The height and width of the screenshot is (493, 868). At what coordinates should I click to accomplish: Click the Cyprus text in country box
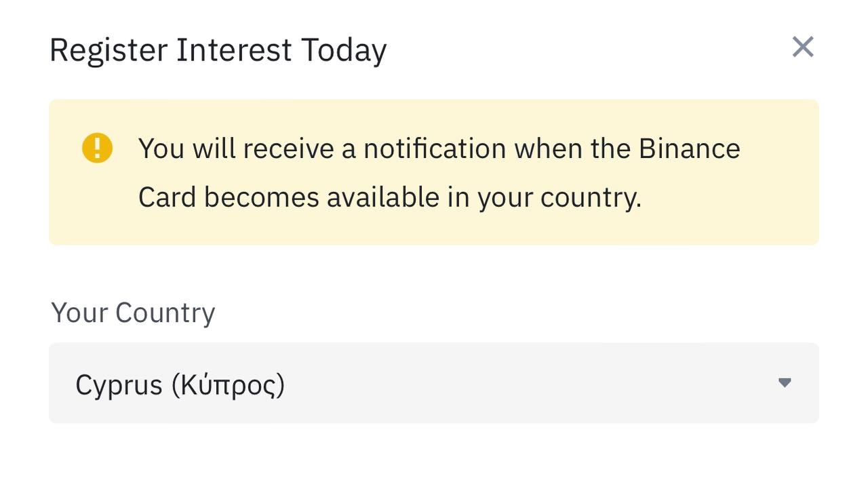[x=119, y=385]
